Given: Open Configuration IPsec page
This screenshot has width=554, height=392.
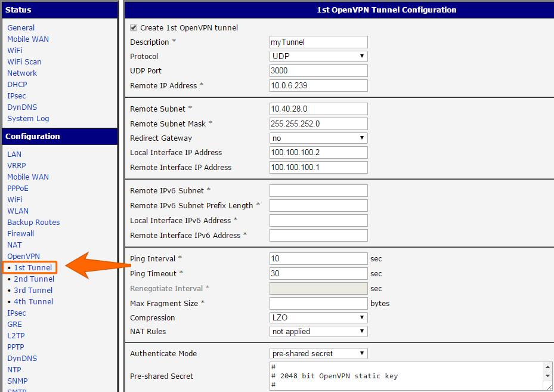Looking at the screenshot, I should pos(16,313).
